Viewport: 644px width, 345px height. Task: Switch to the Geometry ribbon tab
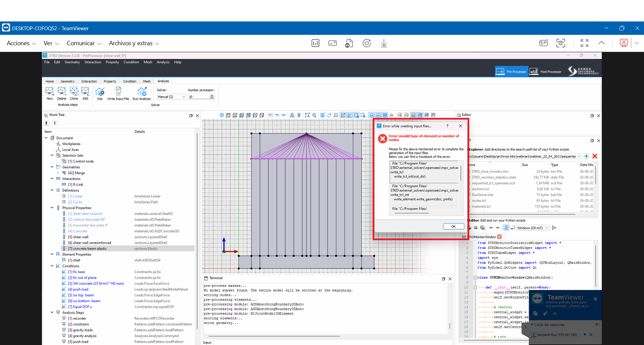click(67, 81)
